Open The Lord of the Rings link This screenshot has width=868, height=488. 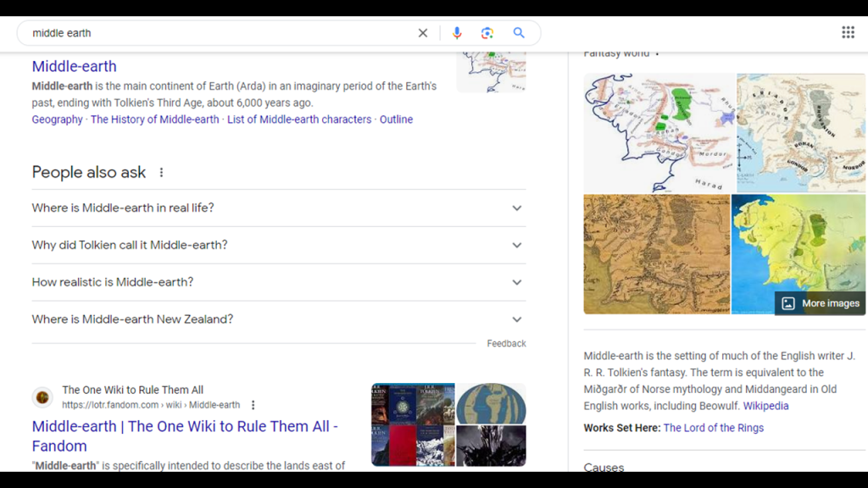coord(713,428)
